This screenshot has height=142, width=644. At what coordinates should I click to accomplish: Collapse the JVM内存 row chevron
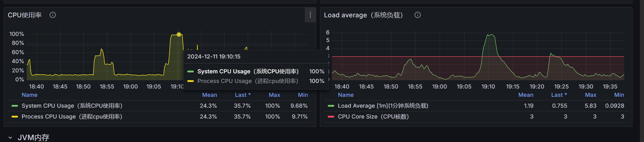click(x=10, y=138)
